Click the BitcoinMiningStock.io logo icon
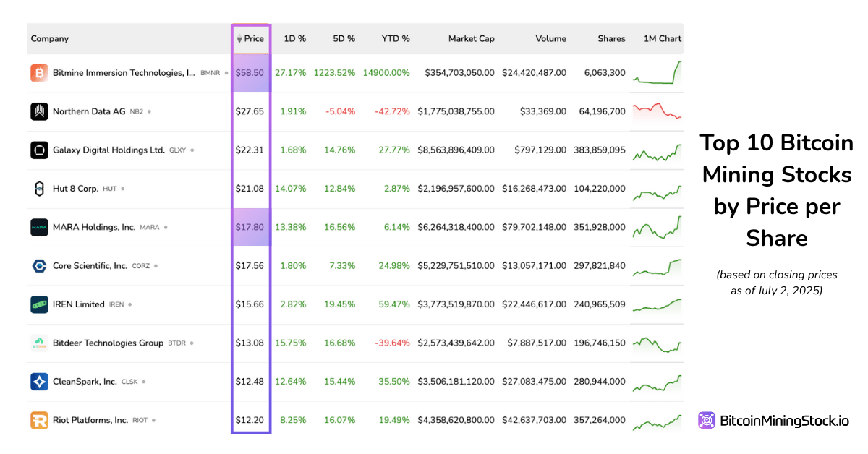The width and height of the screenshot is (868, 454). (707, 420)
